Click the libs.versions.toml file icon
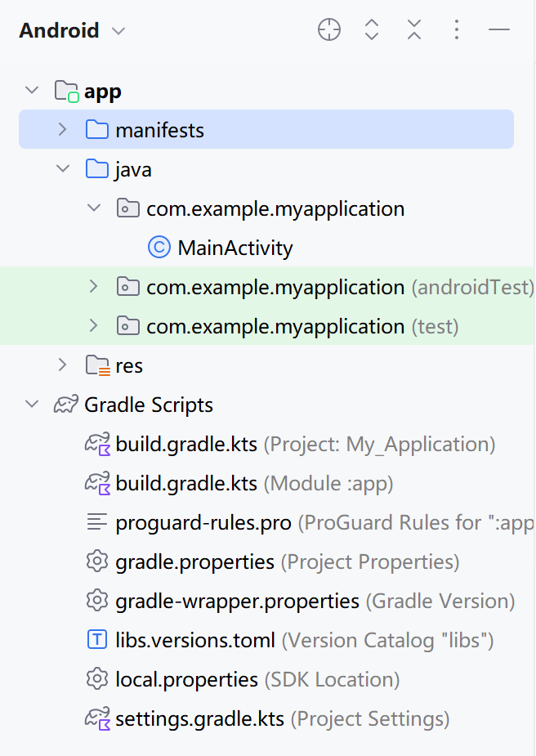This screenshot has width=536, height=756. (x=97, y=640)
